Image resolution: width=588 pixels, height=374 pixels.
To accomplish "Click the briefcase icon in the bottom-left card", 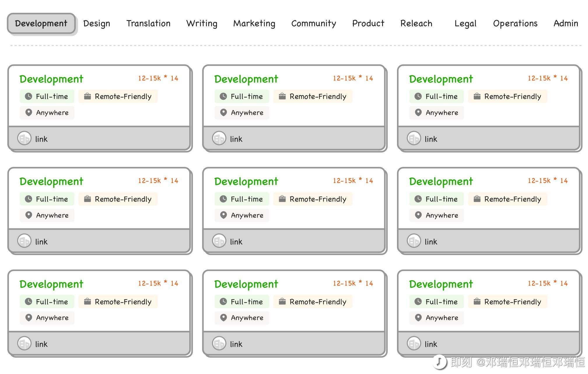I will click(87, 301).
